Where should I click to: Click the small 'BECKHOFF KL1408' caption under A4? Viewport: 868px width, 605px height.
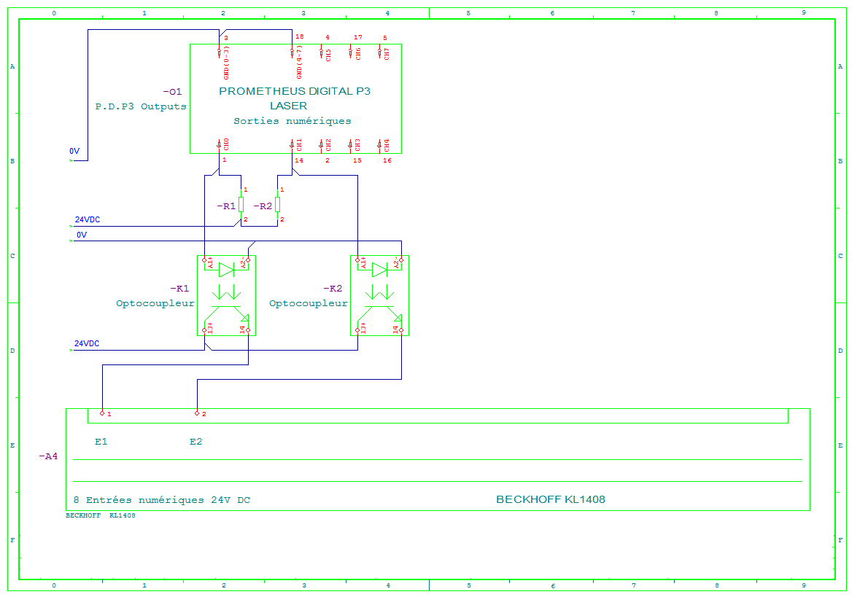(x=100, y=515)
